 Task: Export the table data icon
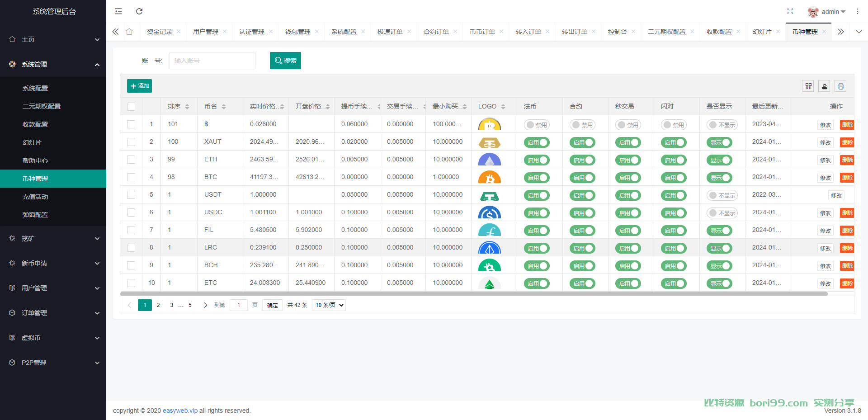pyautogui.click(x=825, y=86)
